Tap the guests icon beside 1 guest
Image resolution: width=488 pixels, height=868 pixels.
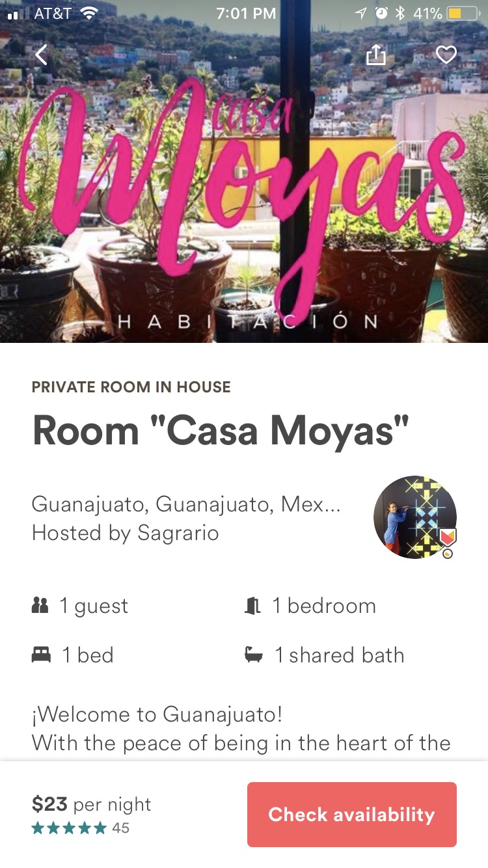[40, 606]
